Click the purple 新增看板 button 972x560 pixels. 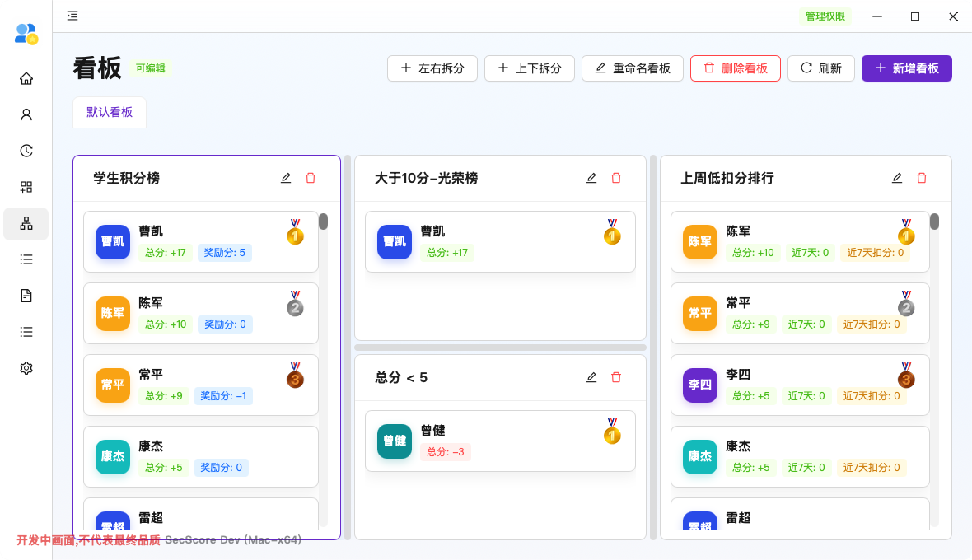pyautogui.click(x=906, y=68)
